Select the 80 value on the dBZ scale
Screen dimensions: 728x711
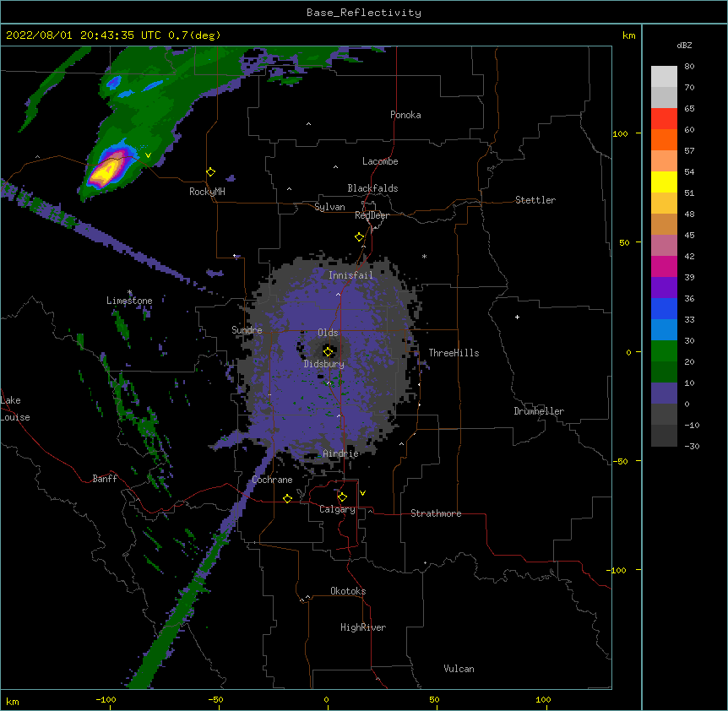689,66
